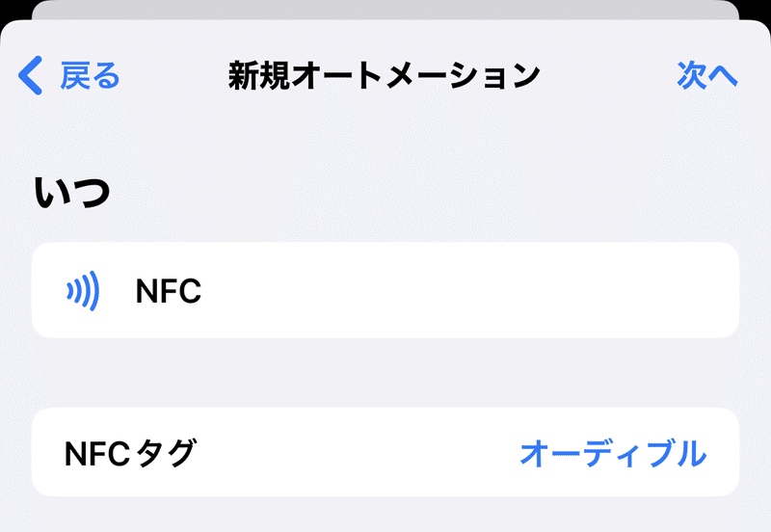
Task: Tap blank area right of いつ heading
Action: (x=423, y=192)
